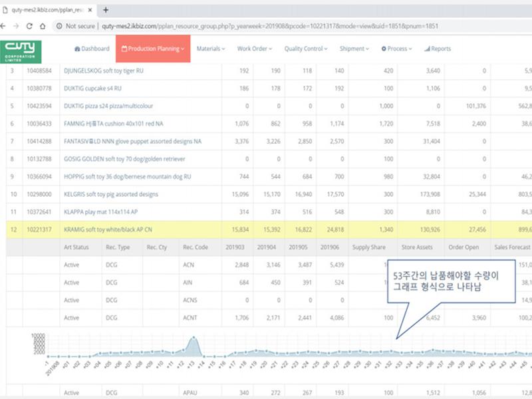Open KELGRIS soft toy pig assorted designs
The height and width of the screenshot is (399, 532).
pos(111,194)
